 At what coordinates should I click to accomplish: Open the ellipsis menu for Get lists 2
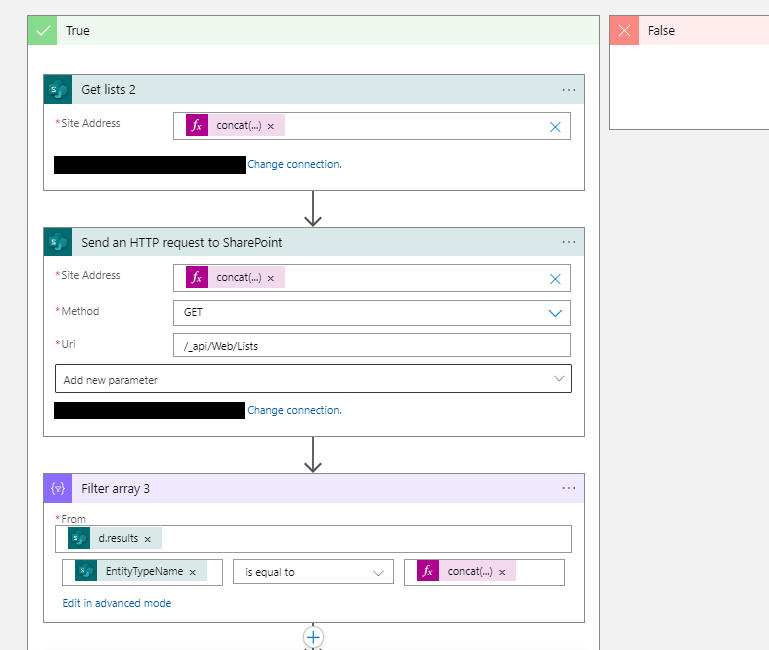coord(569,90)
